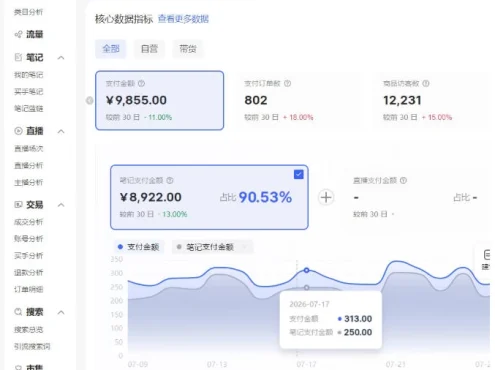Switch to the 全部 tab

pos(111,49)
